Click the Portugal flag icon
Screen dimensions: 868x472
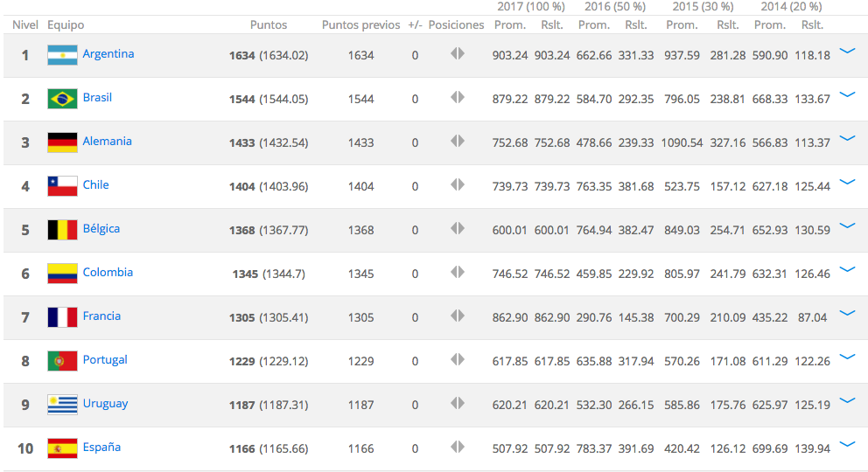pyautogui.click(x=62, y=361)
